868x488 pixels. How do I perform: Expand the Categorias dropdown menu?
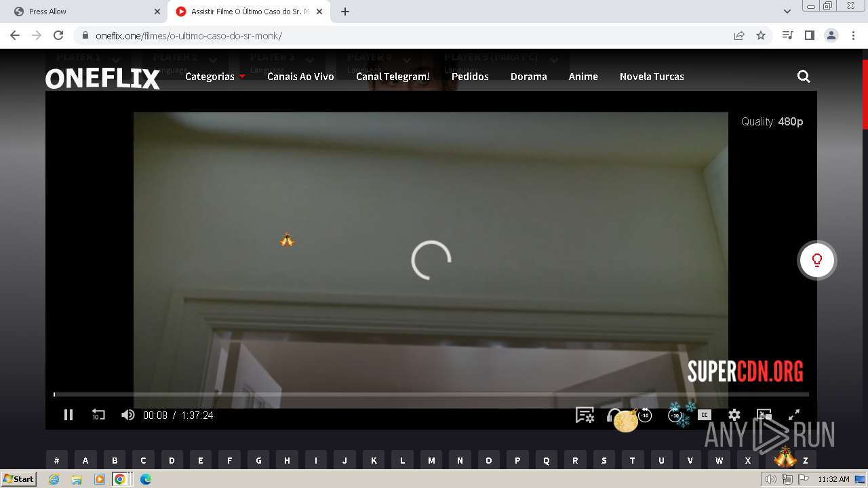coord(215,77)
